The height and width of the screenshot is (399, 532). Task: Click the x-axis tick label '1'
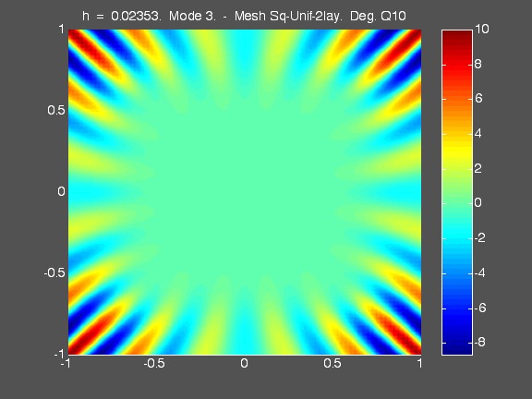[x=419, y=364]
